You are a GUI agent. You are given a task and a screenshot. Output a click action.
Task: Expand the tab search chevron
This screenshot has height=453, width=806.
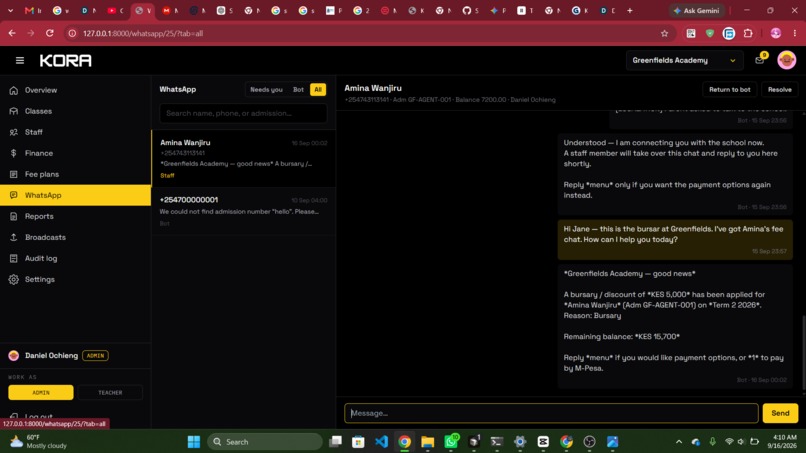10,11
